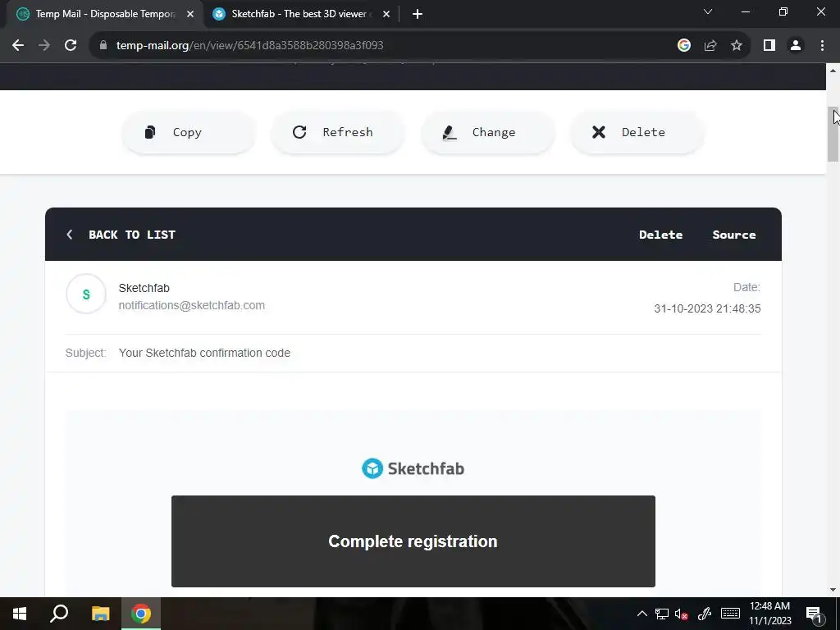Bookmark this page with the star icon
This screenshot has height=630, width=840.
737,46
